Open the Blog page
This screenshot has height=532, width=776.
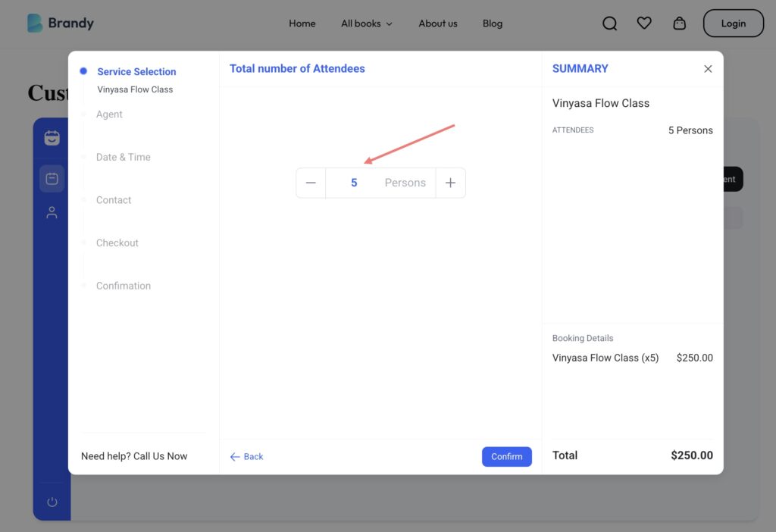(493, 23)
